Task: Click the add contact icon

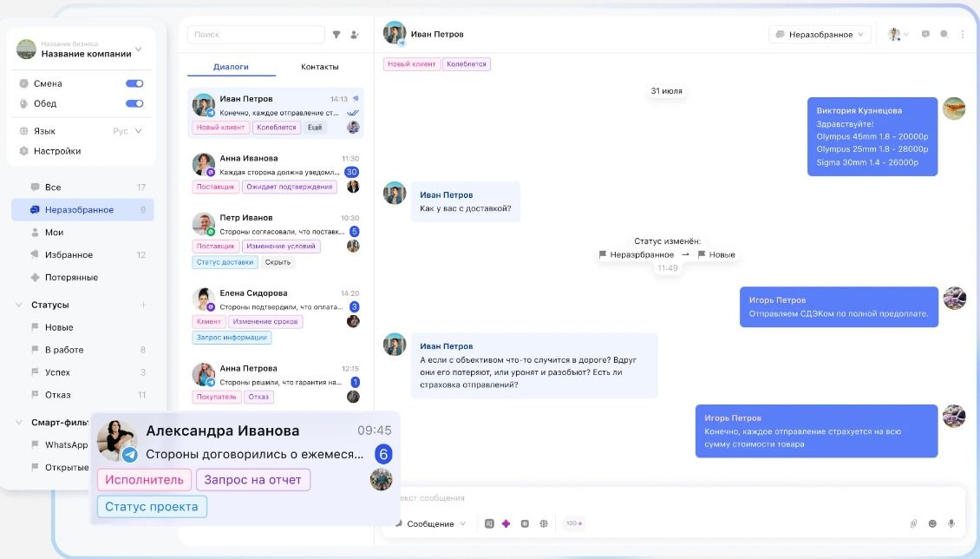Action: point(355,35)
